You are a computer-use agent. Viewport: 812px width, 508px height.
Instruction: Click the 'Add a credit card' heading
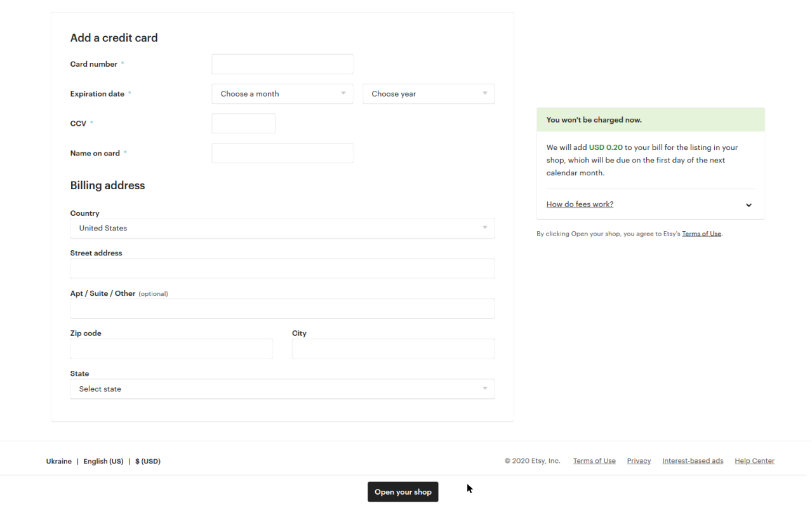[114, 38]
